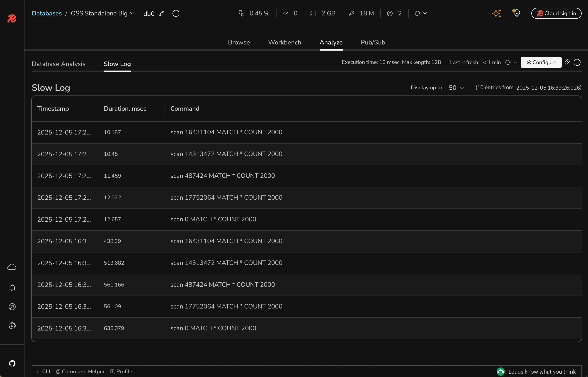Screen dimensions: 588x377
Task: Open the insights lightbulb icon
Action: (x=516, y=13)
